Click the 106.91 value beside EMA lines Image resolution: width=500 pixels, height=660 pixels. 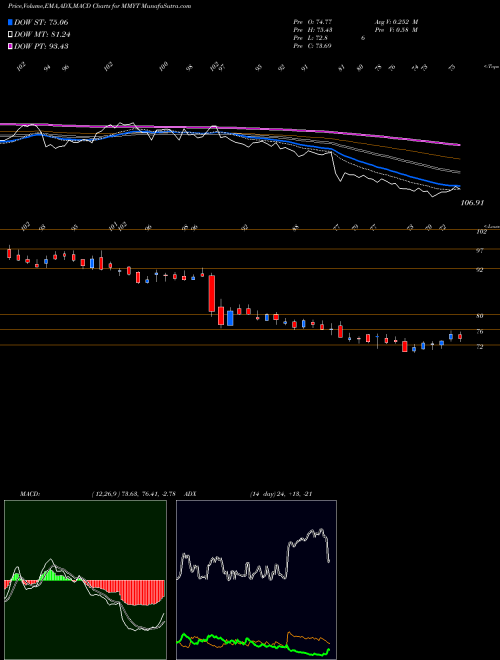tap(473, 203)
